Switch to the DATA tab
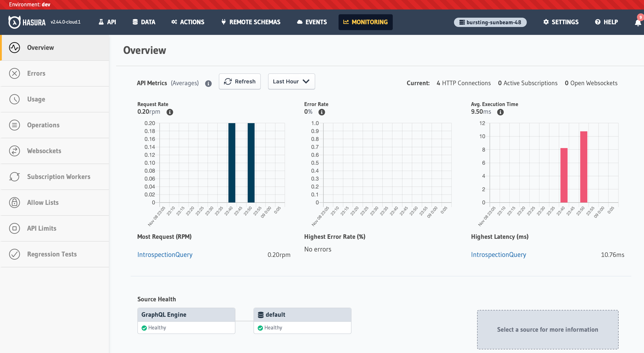 click(x=144, y=22)
